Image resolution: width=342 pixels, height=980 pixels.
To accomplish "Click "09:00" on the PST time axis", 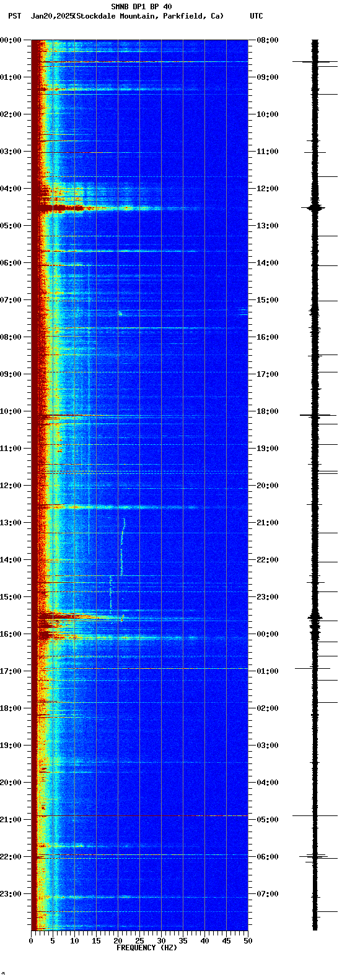I will pos(11,374).
